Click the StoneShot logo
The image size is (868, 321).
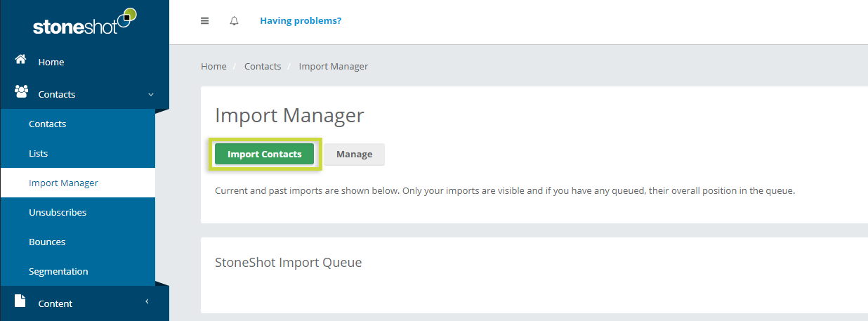click(84, 22)
